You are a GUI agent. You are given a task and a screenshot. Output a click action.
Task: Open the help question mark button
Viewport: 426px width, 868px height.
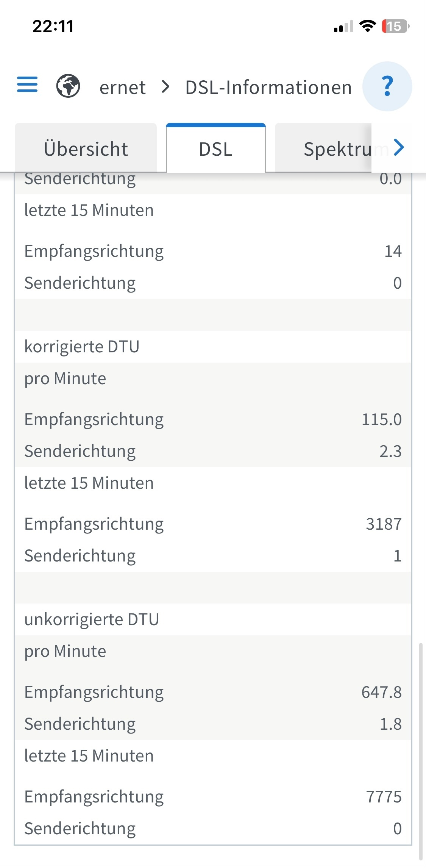pyautogui.click(x=387, y=86)
